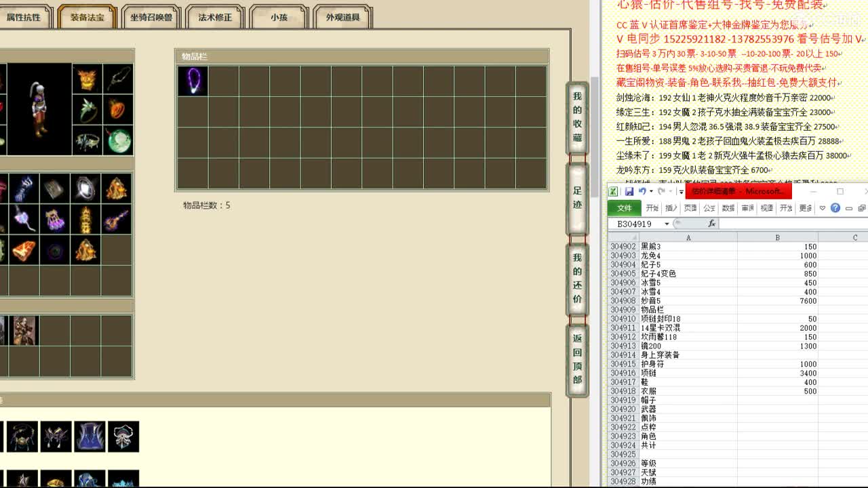Open the Undo history dropdown arrow
Viewport: 868px width, 488px height.
click(x=651, y=191)
